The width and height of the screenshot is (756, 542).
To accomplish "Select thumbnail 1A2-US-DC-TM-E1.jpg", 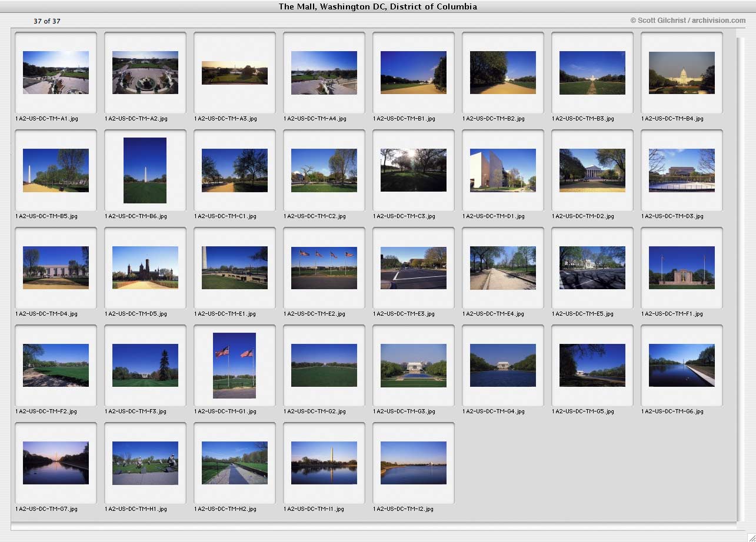I will point(235,267).
